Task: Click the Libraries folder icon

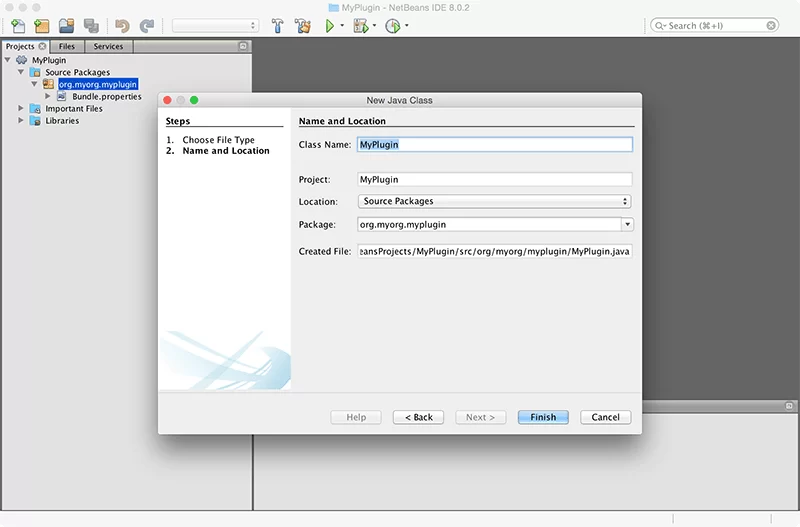Action: (35, 121)
